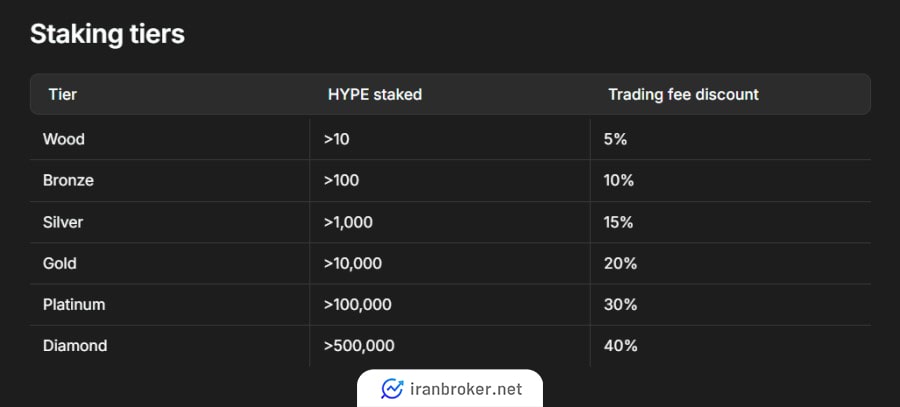Click the 20% discount value
The height and width of the screenshot is (407, 900).
pyautogui.click(x=620, y=263)
